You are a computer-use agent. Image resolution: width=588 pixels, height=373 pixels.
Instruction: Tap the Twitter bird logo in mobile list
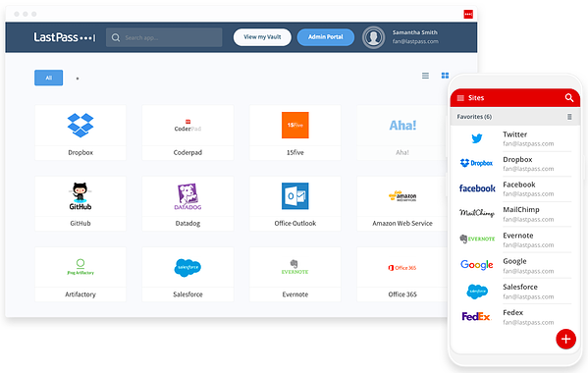[x=477, y=138]
